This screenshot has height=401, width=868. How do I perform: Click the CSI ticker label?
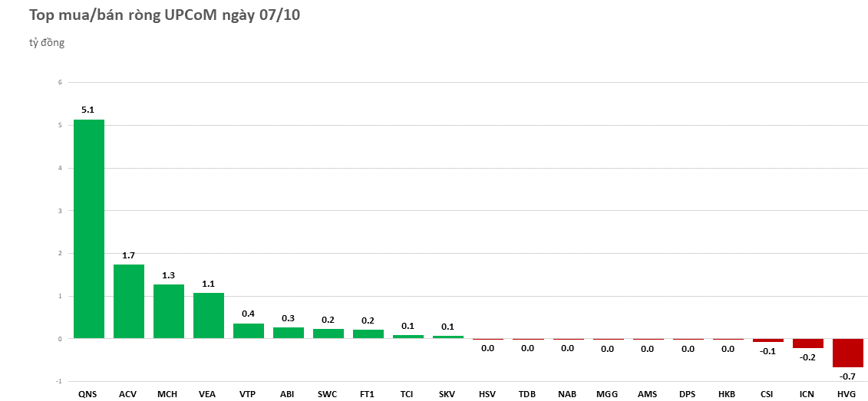[767, 394]
